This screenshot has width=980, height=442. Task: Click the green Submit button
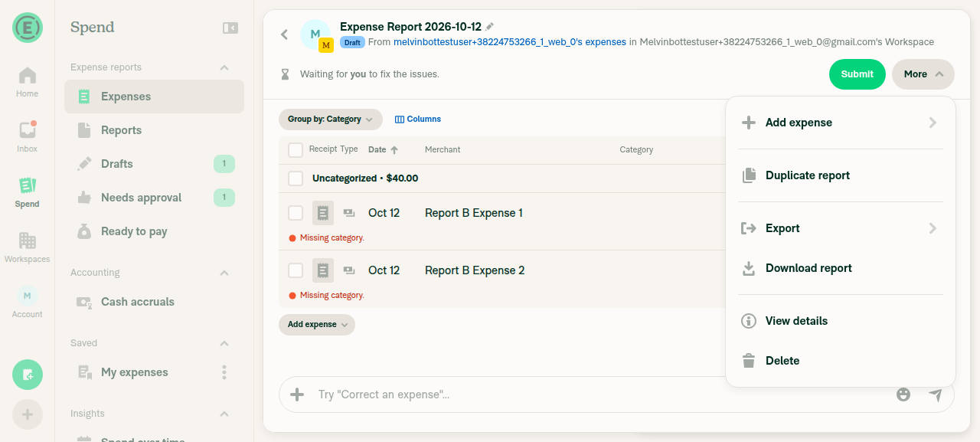(x=857, y=74)
